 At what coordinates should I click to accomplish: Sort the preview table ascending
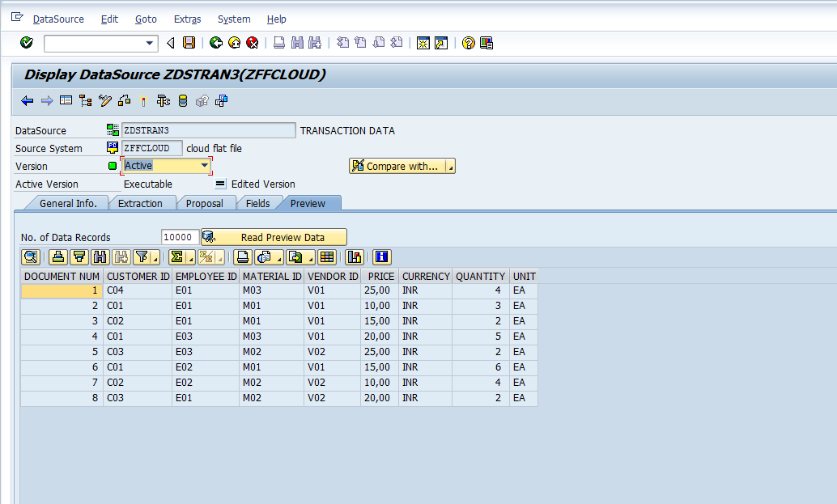pyautogui.click(x=57, y=256)
